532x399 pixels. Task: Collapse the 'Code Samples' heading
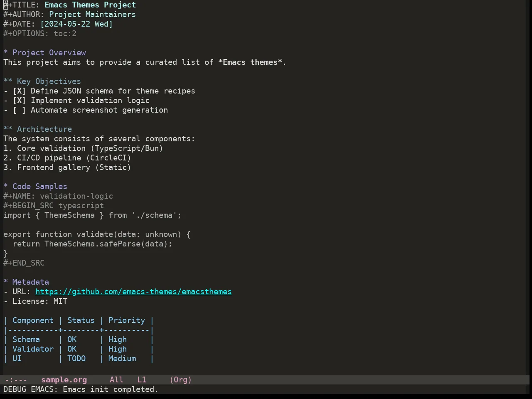(35, 187)
